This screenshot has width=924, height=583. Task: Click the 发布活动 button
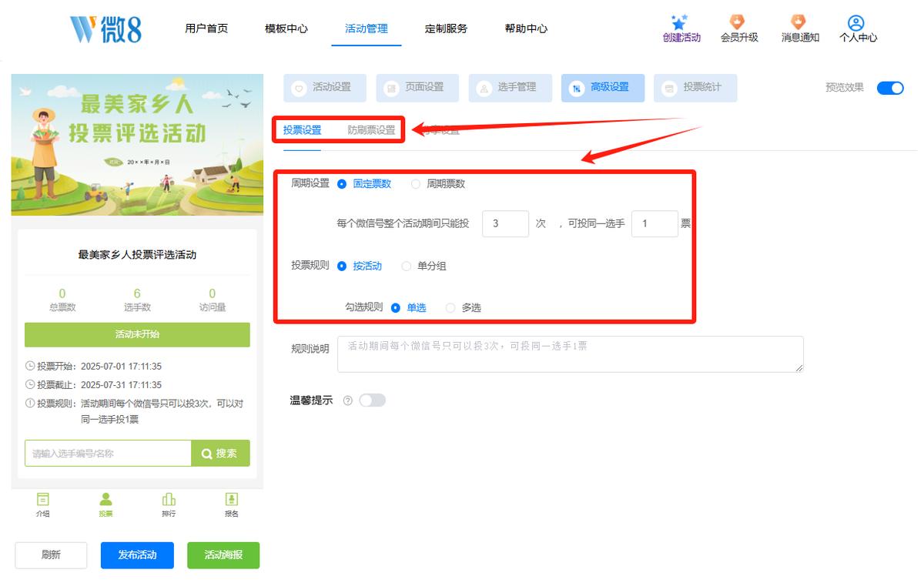tap(137, 555)
